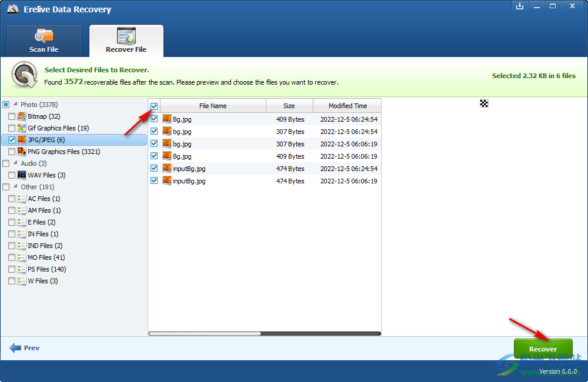Select the IND Files (2) tree item
This screenshot has width=588, height=382.
point(45,246)
